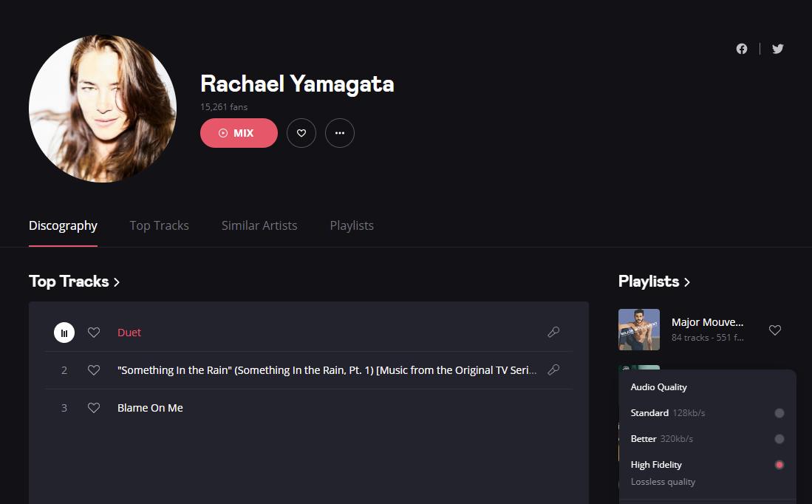Click the Rachael Yamagata artist name
812x504 pixels.
click(x=297, y=84)
